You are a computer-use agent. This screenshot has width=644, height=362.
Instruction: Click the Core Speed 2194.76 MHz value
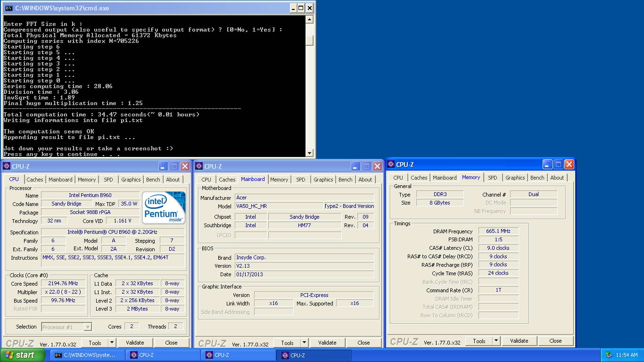click(x=63, y=283)
